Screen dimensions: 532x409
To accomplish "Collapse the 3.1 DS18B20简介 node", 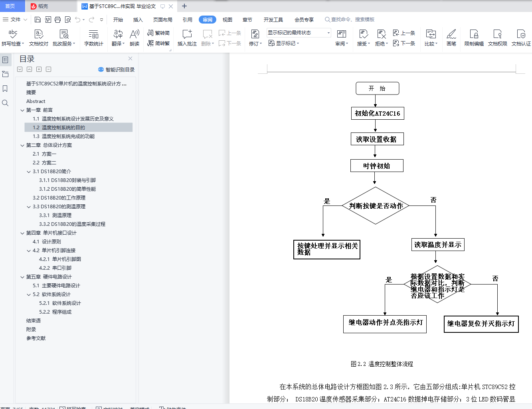I will point(29,172).
